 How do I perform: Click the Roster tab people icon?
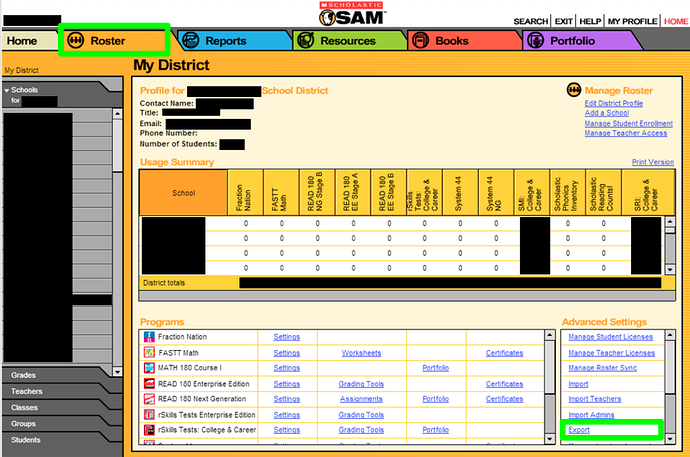tap(76, 40)
